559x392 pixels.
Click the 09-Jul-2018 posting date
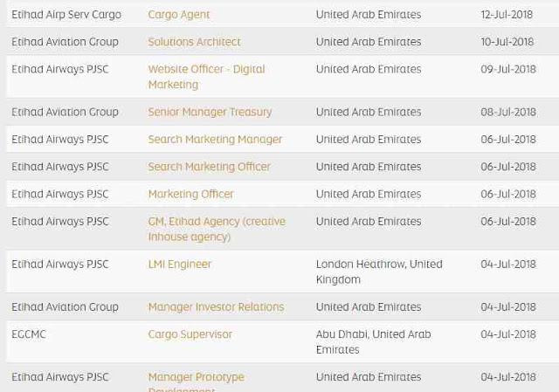(x=507, y=69)
